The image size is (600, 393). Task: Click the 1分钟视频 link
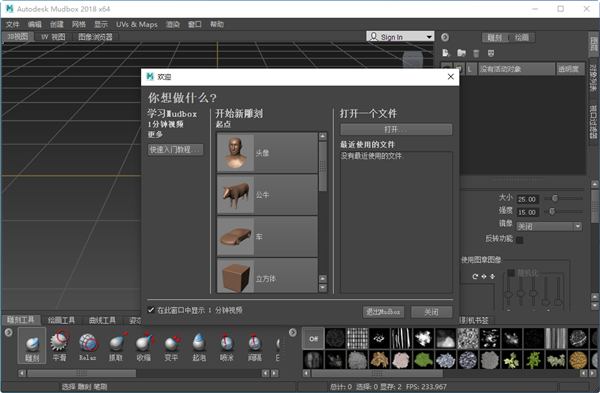(x=165, y=124)
